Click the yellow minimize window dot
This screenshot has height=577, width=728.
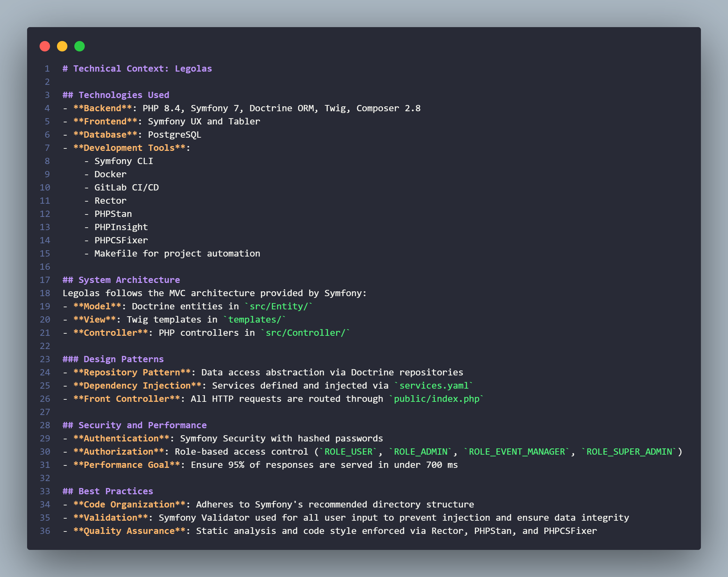pyautogui.click(x=62, y=46)
